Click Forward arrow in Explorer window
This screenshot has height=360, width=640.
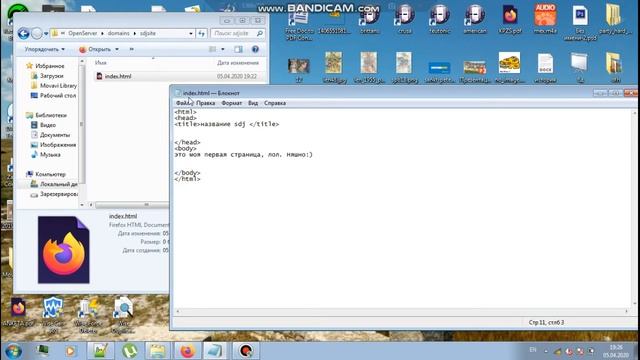coord(37,33)
